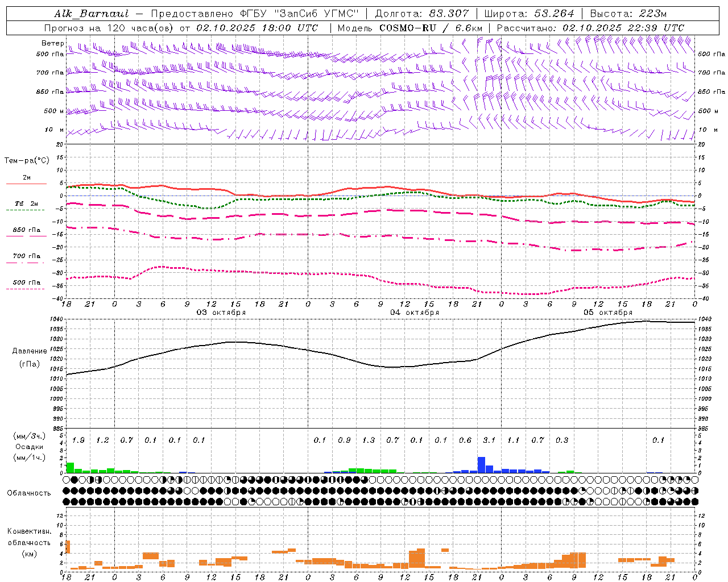Click the '1.3' precipitation amount
728x582 pixels.
(x=369, y=440)
